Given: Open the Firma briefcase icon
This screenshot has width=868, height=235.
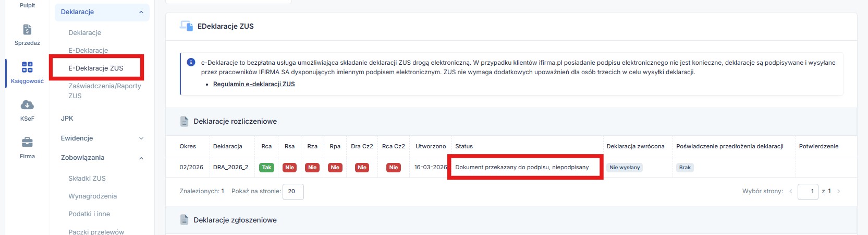Looking at the screenshot, I should pyautogui.click(x=27, y=143).
